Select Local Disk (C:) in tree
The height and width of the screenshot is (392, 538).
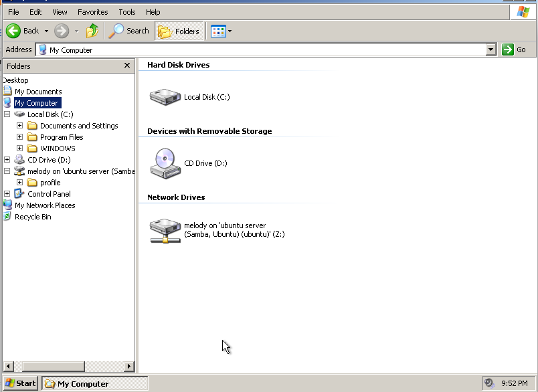point(50,114)
